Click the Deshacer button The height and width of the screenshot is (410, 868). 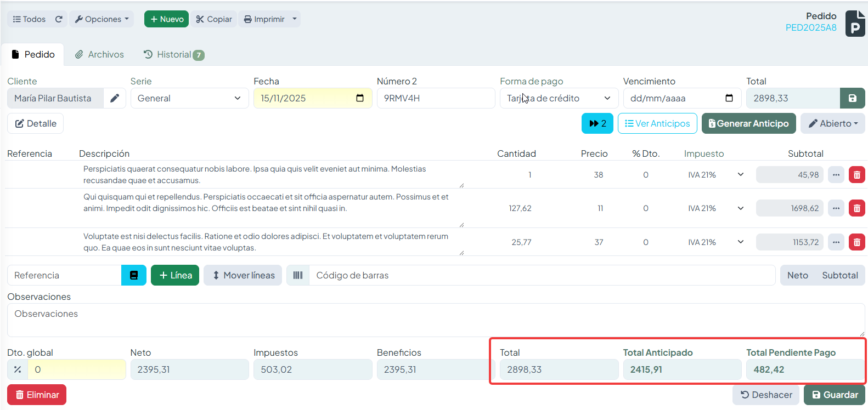(x=766, y=395)
